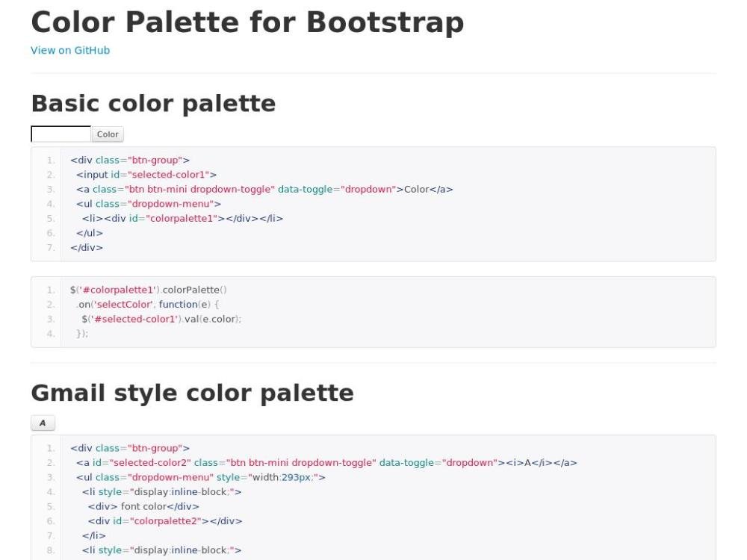Click the Basic color palette heading

[153, 103]
